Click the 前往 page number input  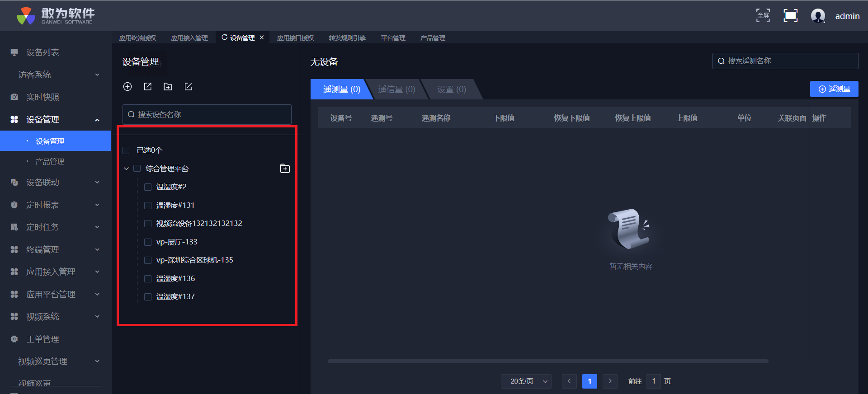654,381
